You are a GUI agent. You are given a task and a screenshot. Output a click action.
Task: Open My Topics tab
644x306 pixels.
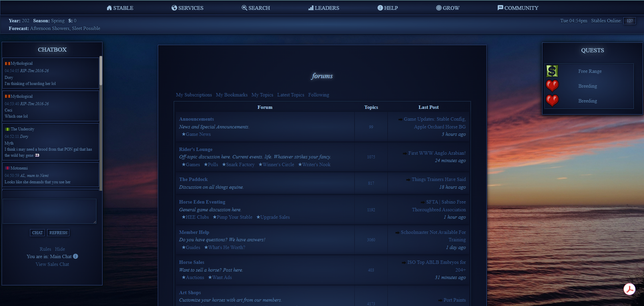pos(262,95)
